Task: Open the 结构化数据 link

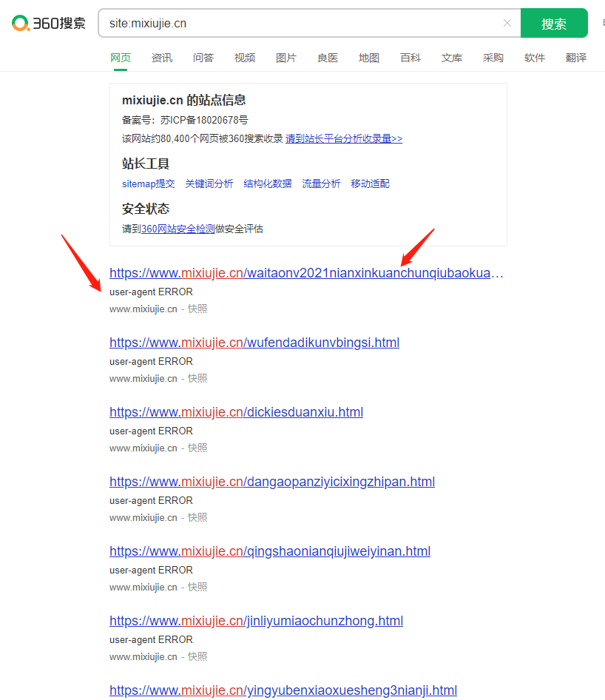Action: click(268, 184)
